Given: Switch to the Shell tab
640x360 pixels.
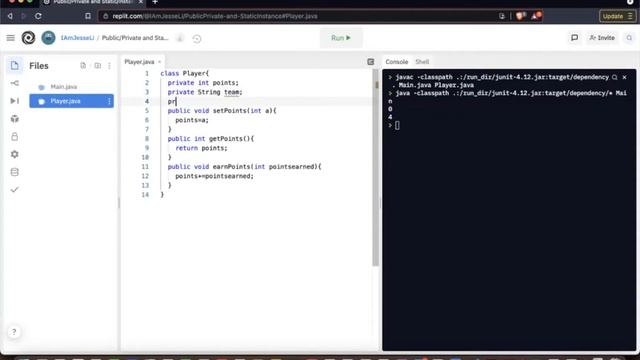Looking at the screenshot, I should tap(422, 62).
